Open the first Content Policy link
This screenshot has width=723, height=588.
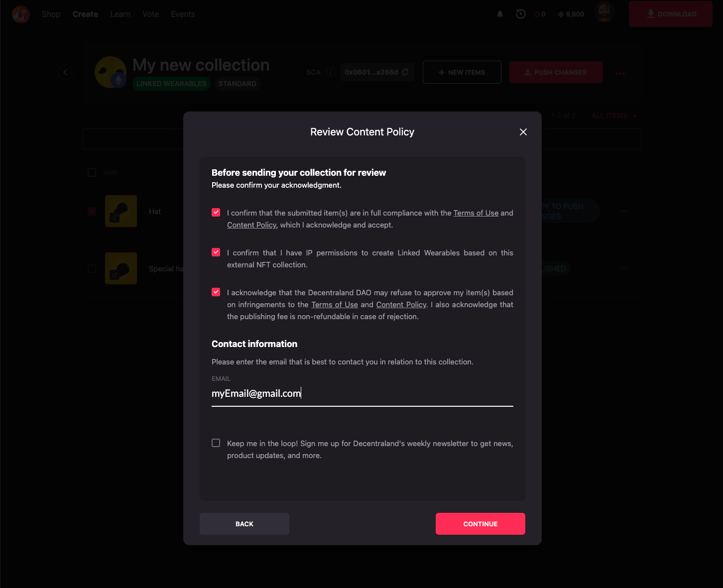pos(251,225)
